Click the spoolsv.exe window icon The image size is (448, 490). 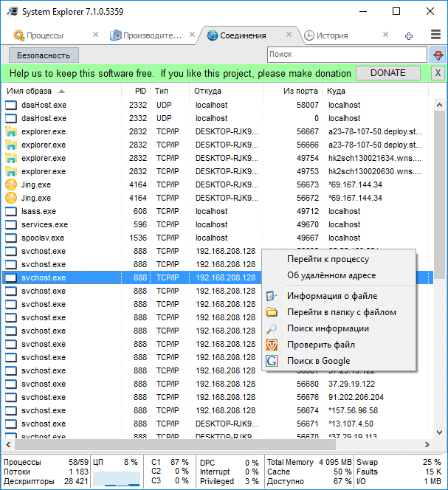11,238
